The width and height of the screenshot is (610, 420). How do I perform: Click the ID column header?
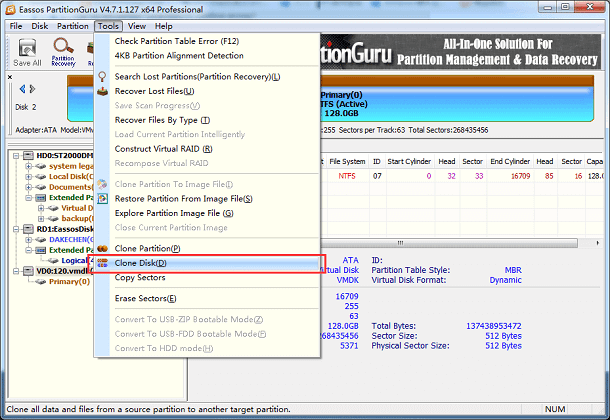pos(377,161)
